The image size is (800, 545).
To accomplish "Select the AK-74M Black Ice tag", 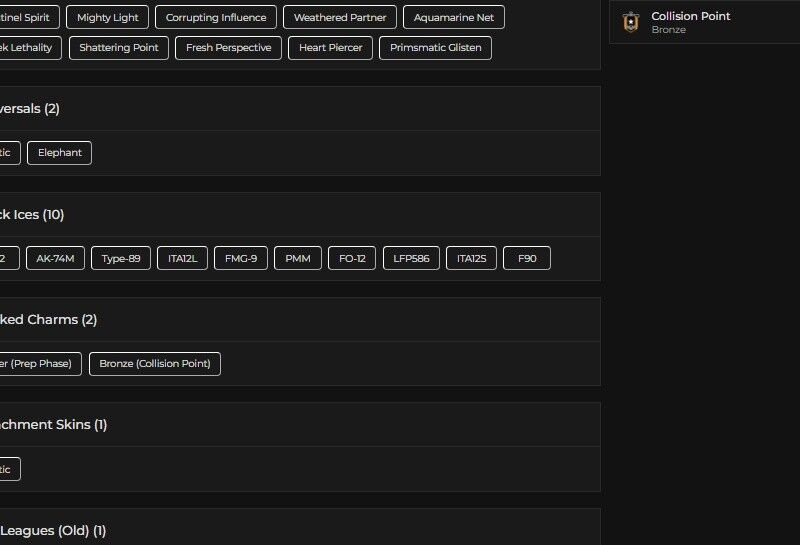I will 56,258.
